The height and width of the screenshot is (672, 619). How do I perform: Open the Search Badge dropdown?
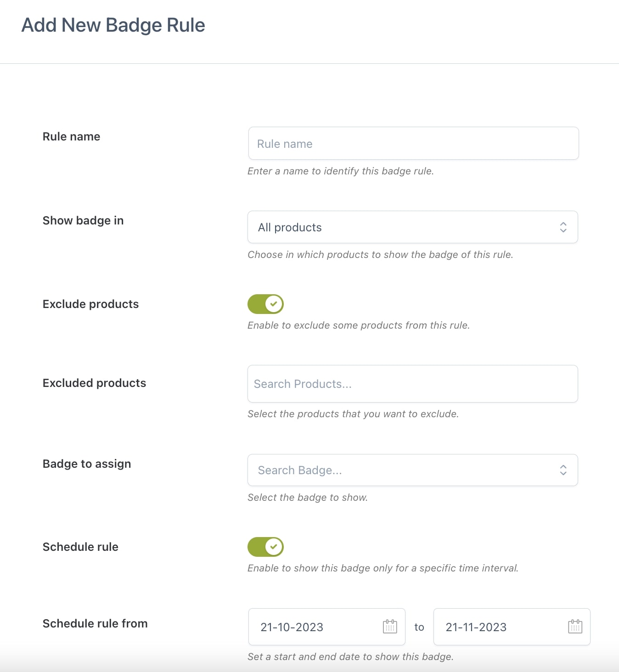point(413,470)
